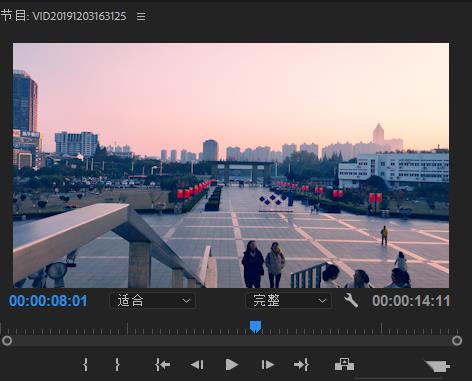Step forward one frame
This screenshot has width=472, height=381.
click(267, 365)
